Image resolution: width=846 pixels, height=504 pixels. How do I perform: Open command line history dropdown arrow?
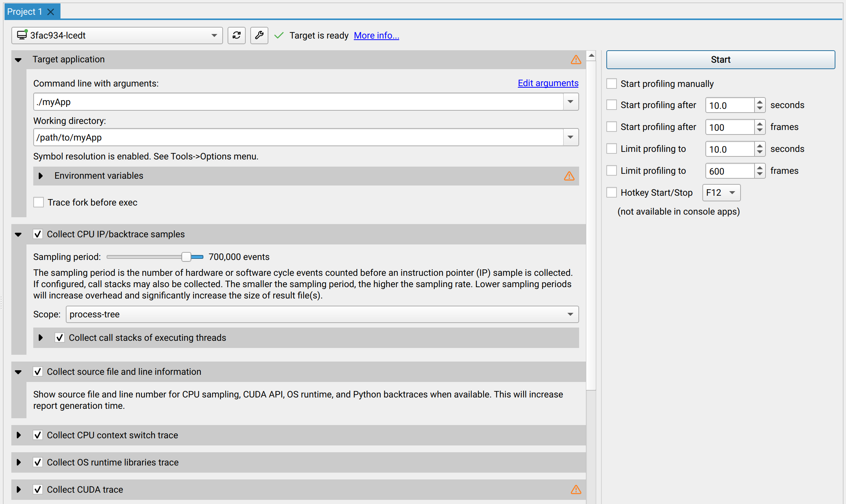click(570, 102)
